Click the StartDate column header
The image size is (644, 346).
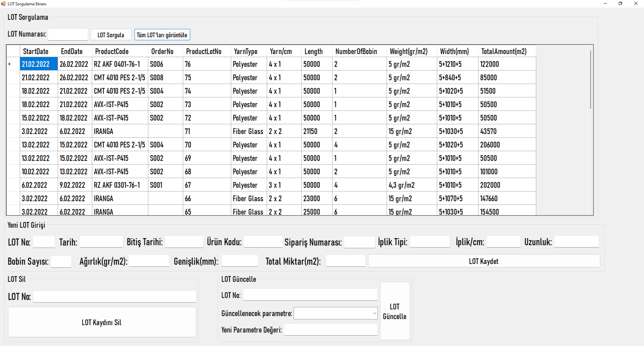click(x=35, y=51)
